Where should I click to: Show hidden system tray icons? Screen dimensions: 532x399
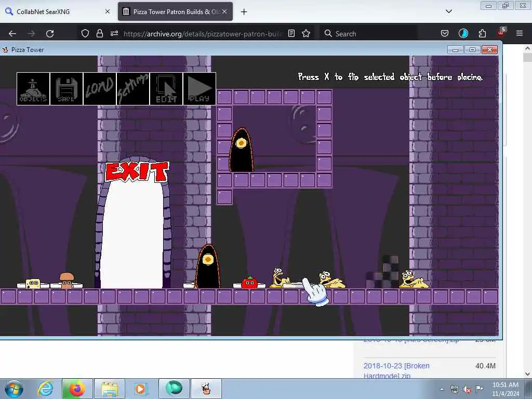pos(442,389)
